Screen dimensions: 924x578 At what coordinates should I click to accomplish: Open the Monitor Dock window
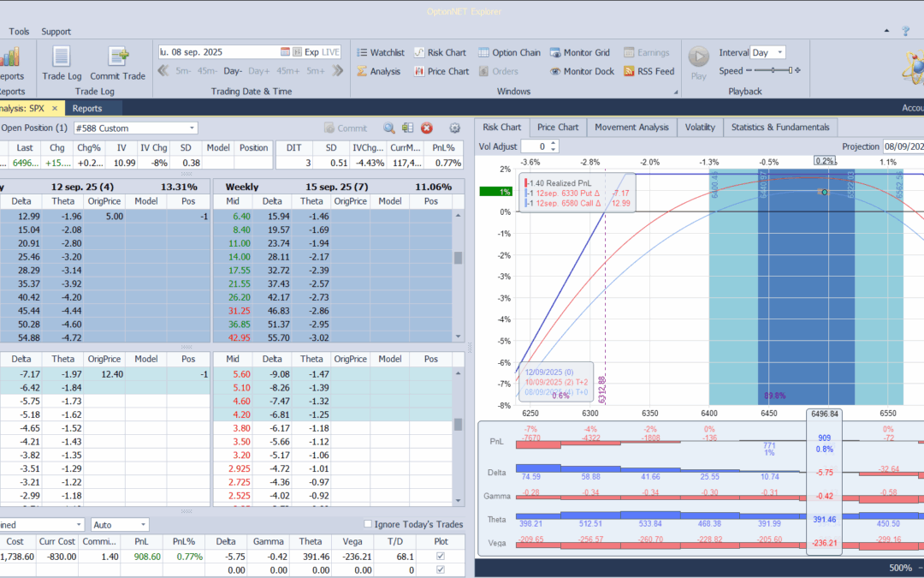click(583, 71)
